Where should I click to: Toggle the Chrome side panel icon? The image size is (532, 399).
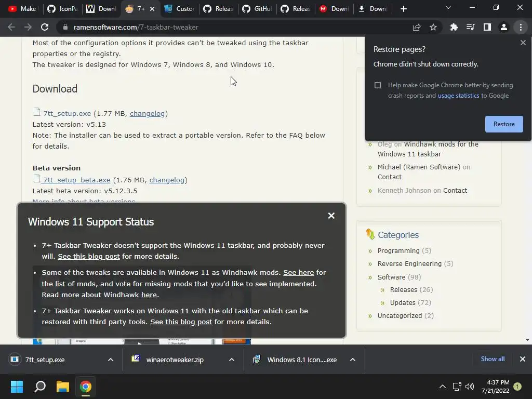(x=487, y=27)
